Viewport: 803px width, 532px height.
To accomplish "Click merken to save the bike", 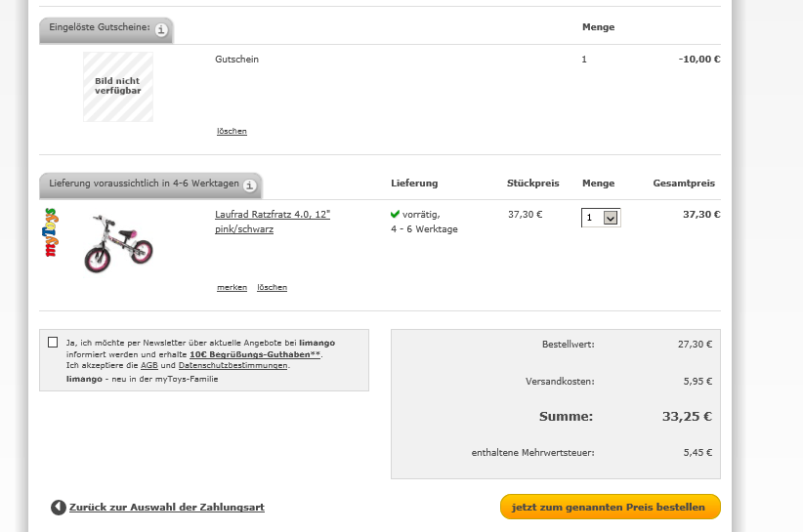I will (232, 287).
